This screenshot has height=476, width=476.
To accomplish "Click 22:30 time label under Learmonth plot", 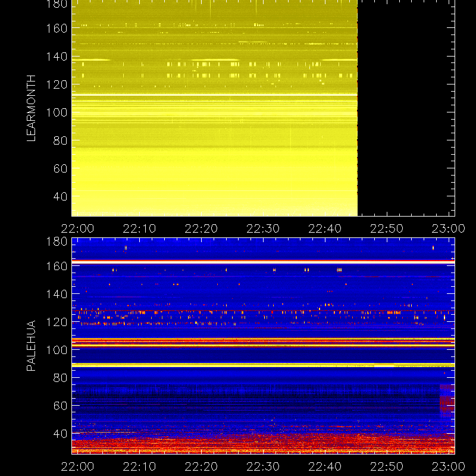I will [263, 228].
